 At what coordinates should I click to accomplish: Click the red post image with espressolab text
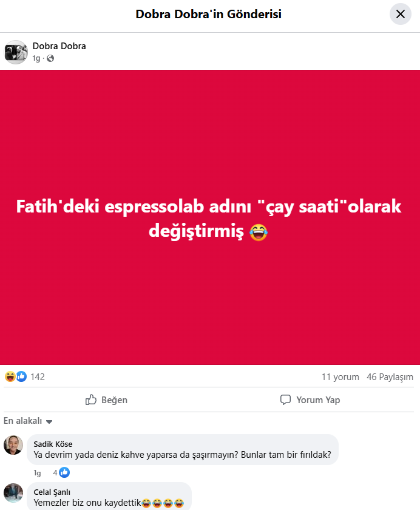coord(210,217)
